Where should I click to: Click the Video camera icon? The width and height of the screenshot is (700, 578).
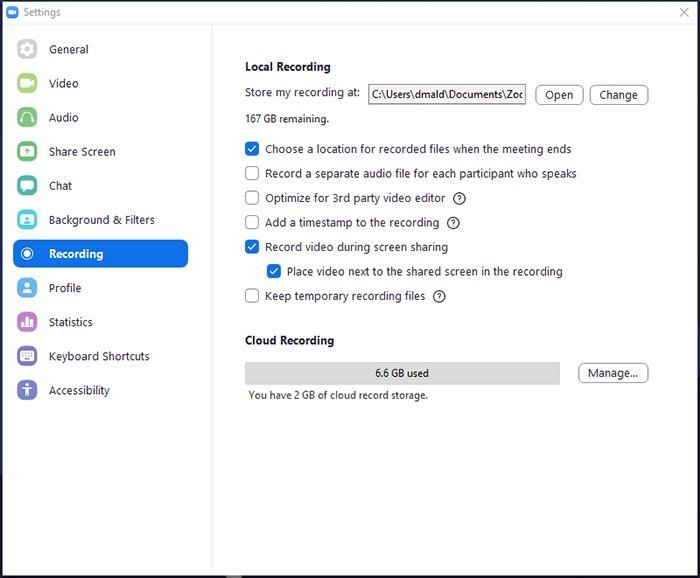click(27, 83)
